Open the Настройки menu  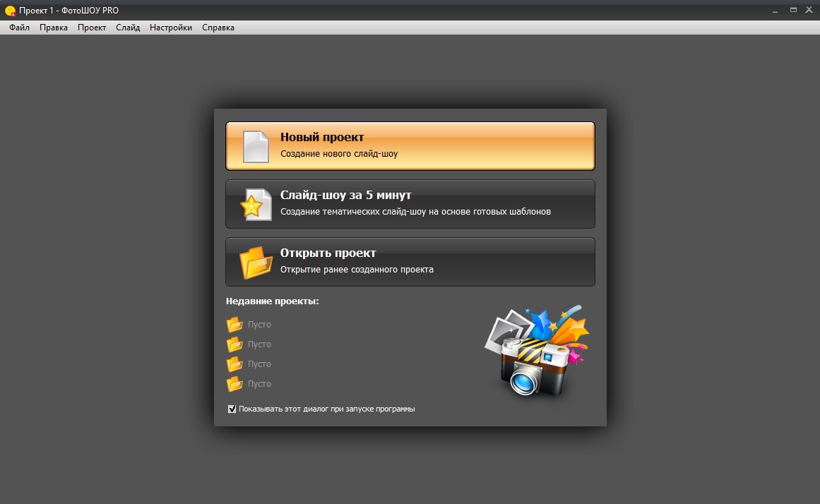pos(170,28)
